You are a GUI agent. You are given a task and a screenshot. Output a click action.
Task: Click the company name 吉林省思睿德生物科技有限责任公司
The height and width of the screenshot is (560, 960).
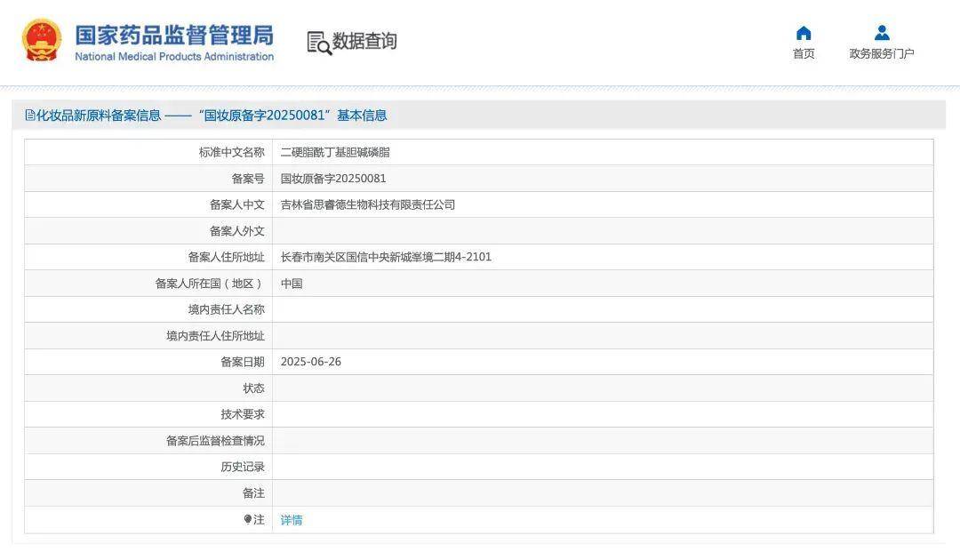pos(368,205)
